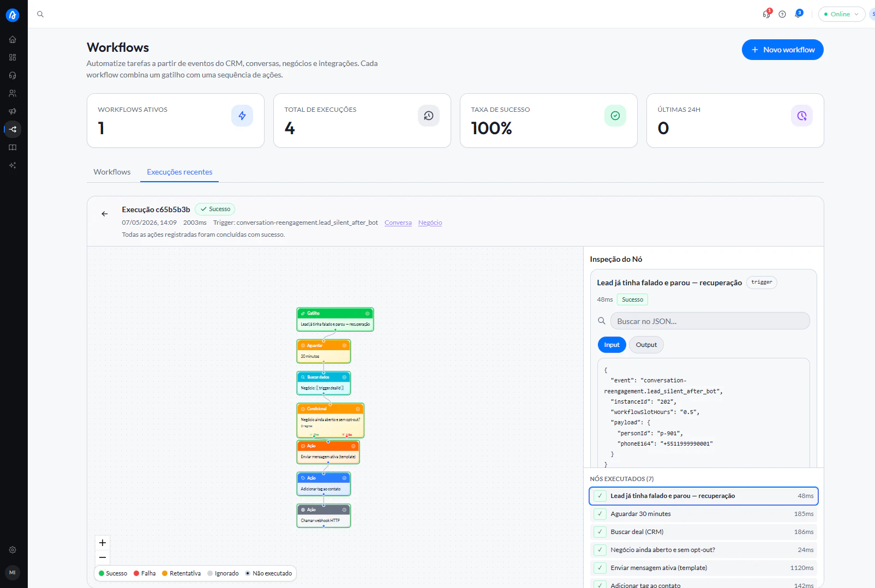Select the Chamar webhook HTTP node
Viewport: 875px width, 588px height.
tap(323, 515)
